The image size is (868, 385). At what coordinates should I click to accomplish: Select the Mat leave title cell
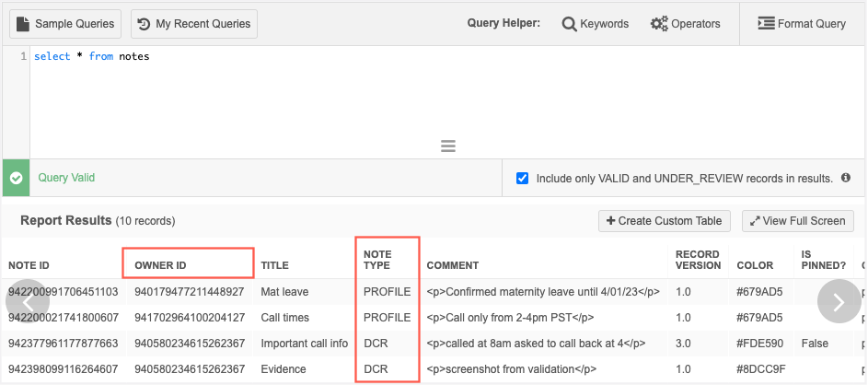point(284,292)
